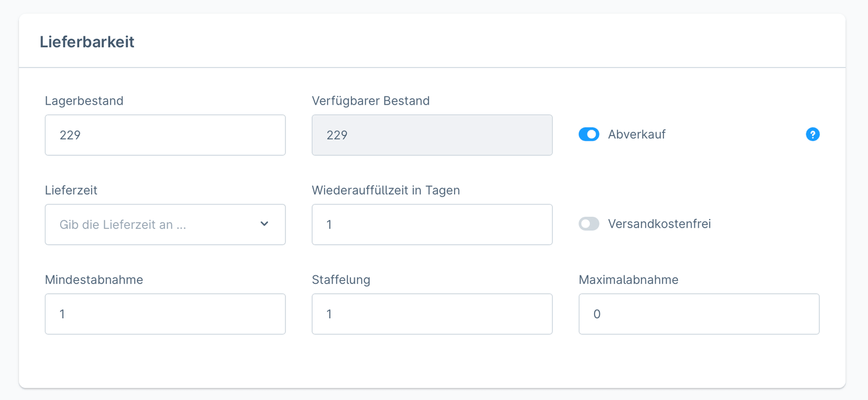Click the Lieferbarkeit section heading
868x400 pixels.
click(x=87, y=42)
